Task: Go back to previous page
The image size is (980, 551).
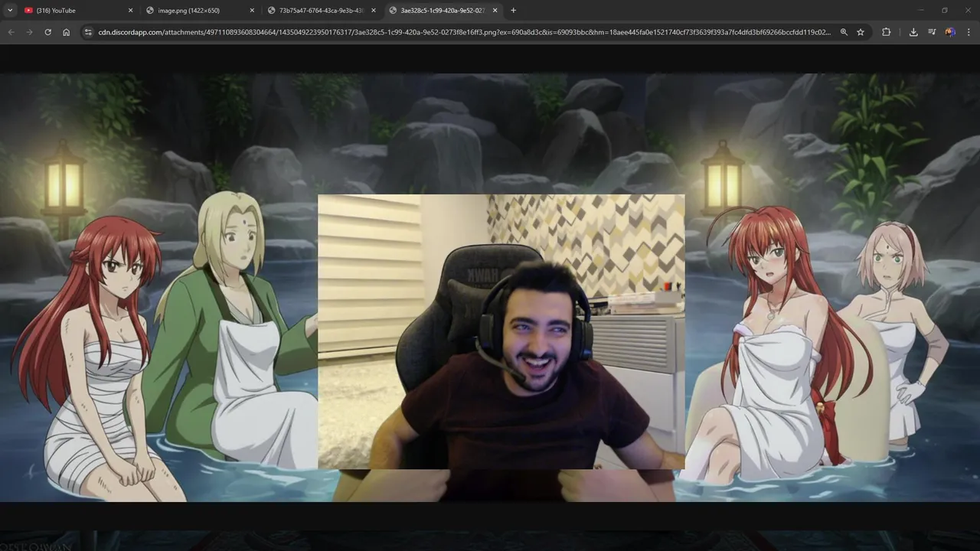Action: tap(11, 32)
